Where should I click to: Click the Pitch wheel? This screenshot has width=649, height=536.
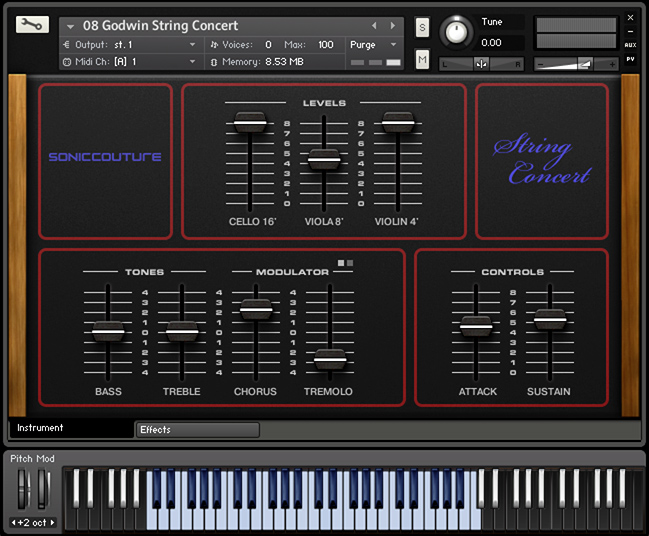[x=24, y=489]
